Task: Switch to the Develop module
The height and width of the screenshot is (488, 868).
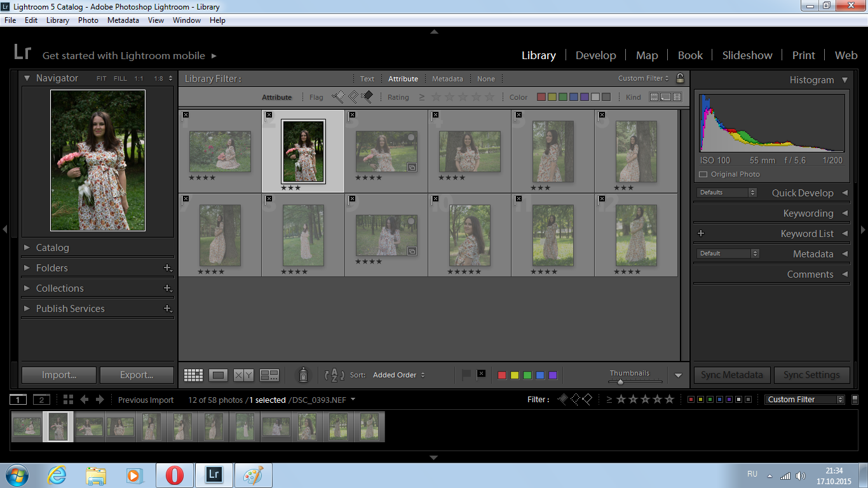Action: tap(595, 55)
